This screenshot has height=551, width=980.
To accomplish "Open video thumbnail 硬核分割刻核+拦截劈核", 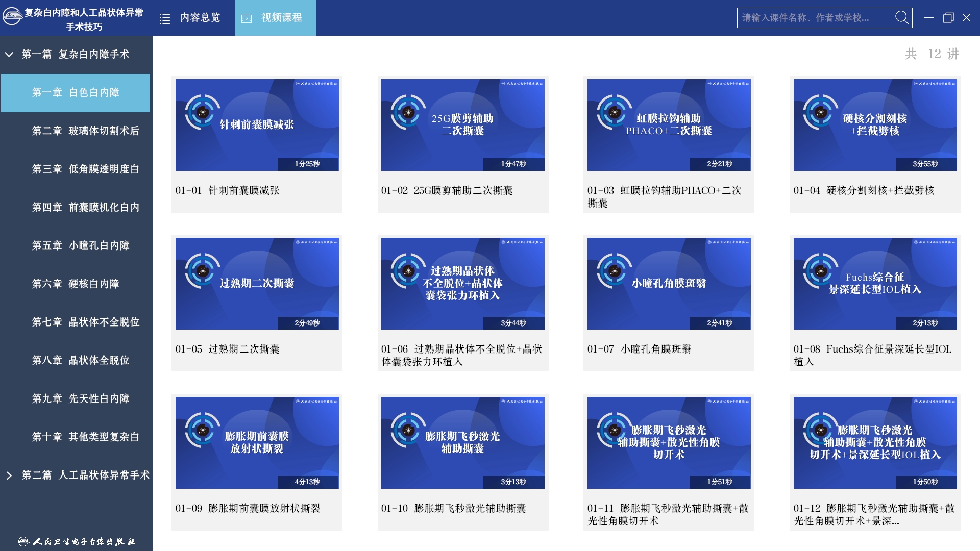I will (x=875, y=125).
